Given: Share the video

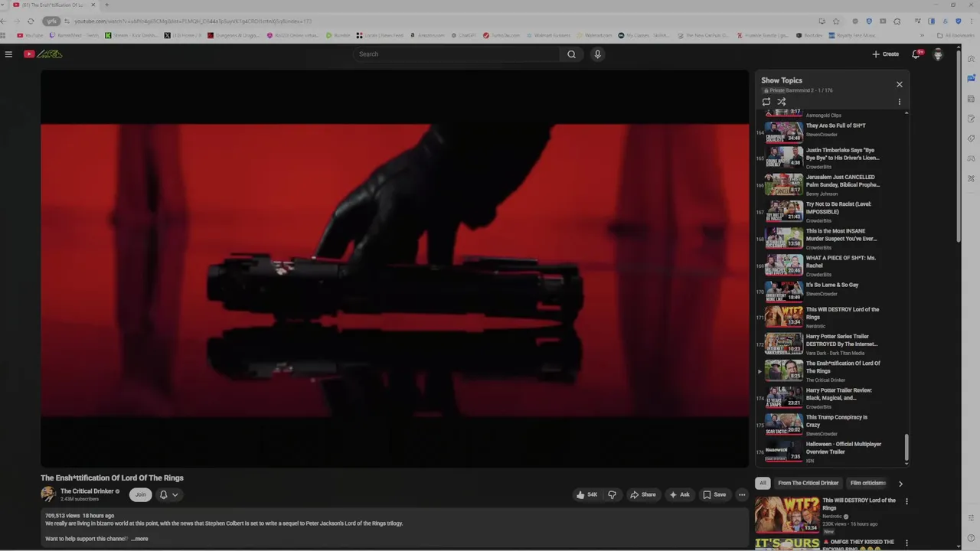Looking at the screenshot, I should tap(643, 494).
